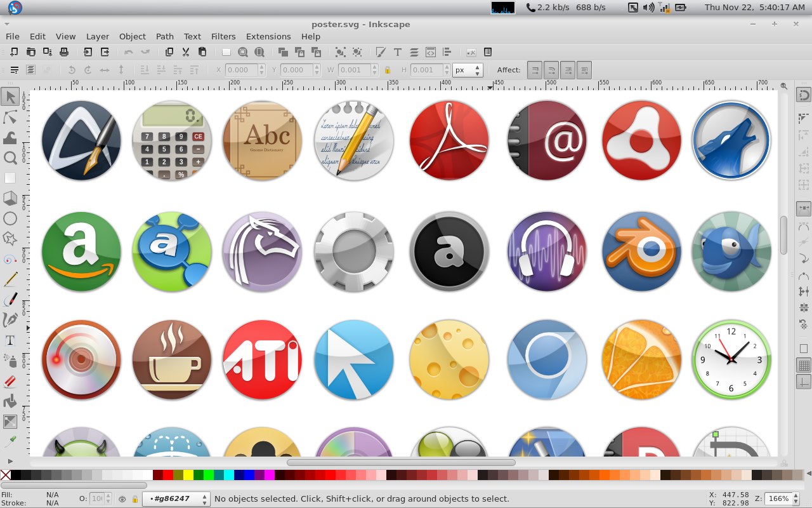Choose the Tweak tool
The width and height of the screenshot is (812, 508).
coord(10,137)
